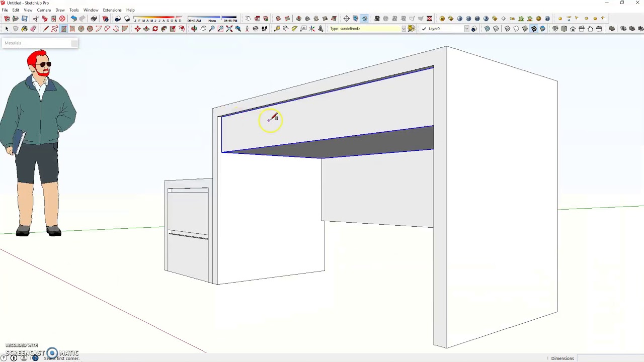Close the Materials panel tray

(x=74, y=43)
